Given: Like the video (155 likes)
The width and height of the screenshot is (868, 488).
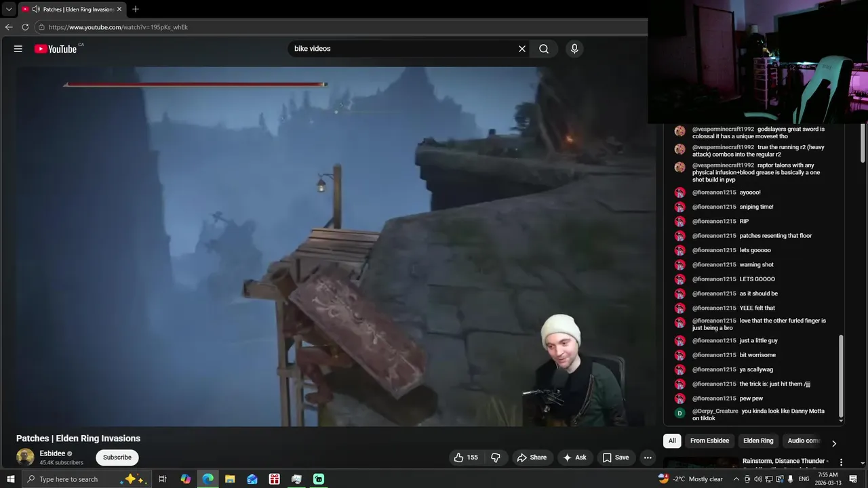Looking at the screenshot, I should coord(467,457).
